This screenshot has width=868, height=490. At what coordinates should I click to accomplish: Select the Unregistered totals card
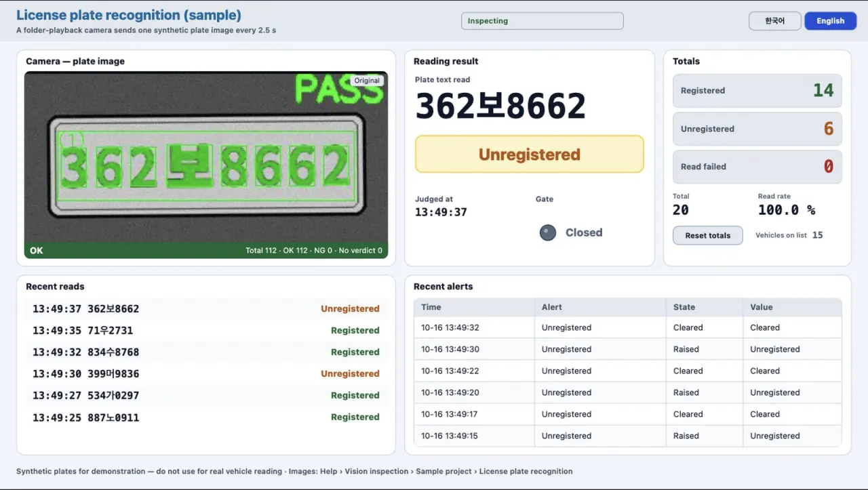[x=757, y=129]
